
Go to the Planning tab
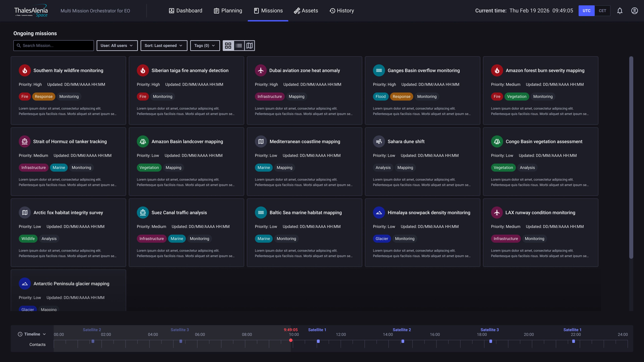(x=228, y=11)
